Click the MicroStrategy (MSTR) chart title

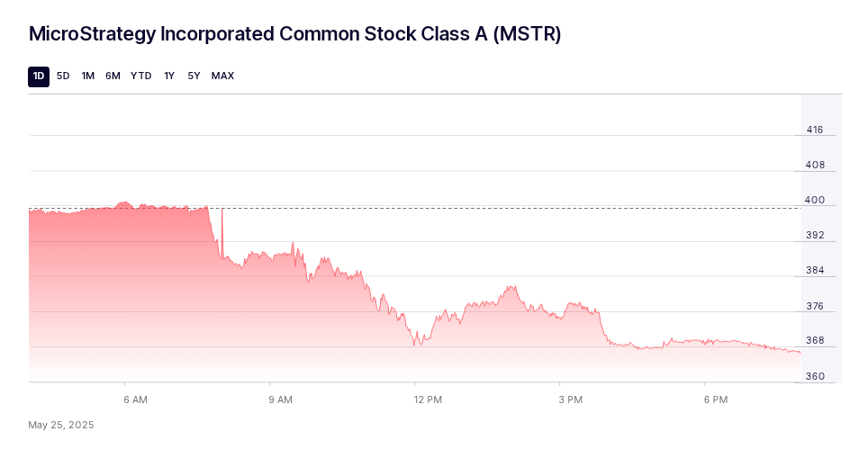pos(295,34)
